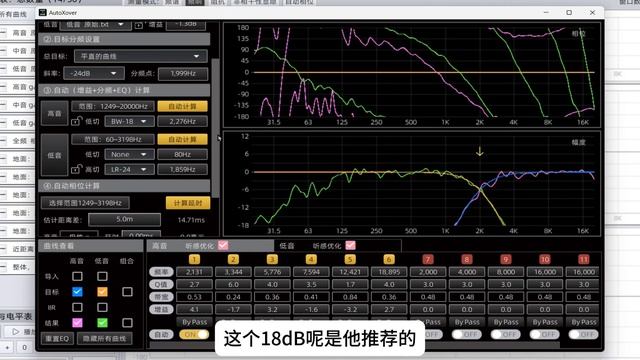Uncheck green 结果 低音 checkbox
Viewport: 640px width, 360px height.
102,323
